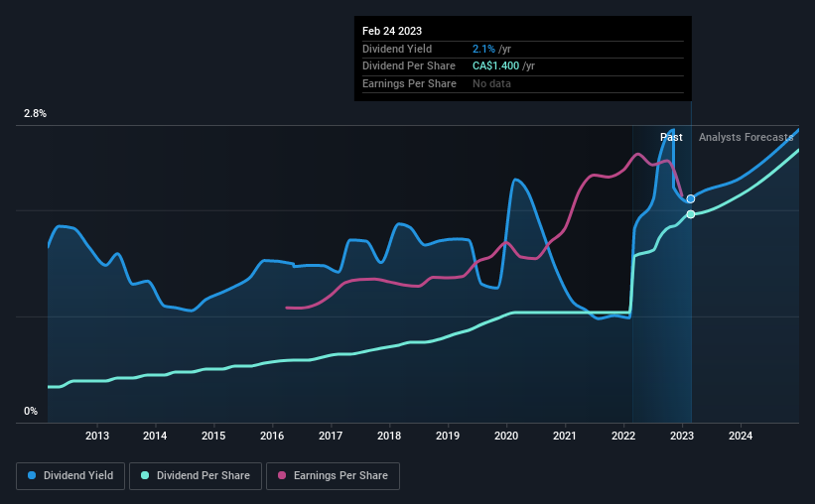
Task: Click the blue dividend yield data point marker
Action: [x=691, y=199]
